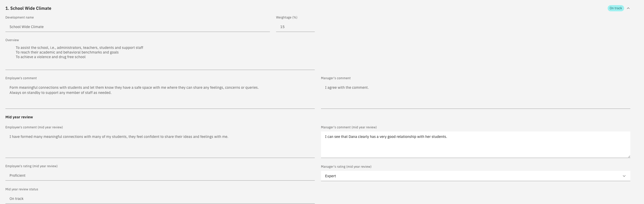
Task: Click the Employee's mid year review comment field
Action: 160,145
